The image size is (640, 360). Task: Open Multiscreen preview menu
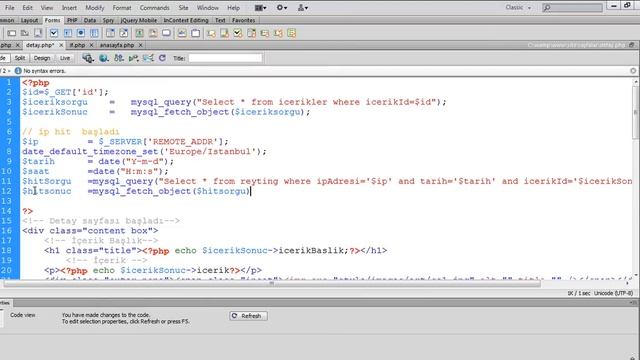pos(88,58)
